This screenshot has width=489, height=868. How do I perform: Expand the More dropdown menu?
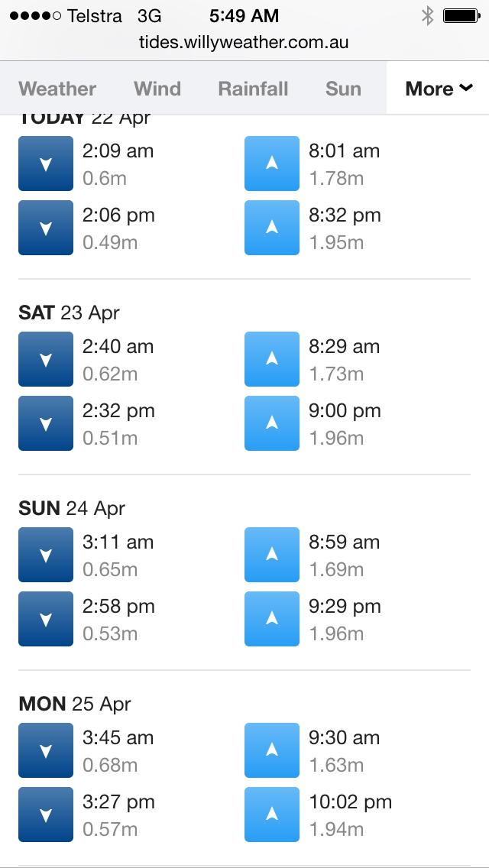(439, 89)
